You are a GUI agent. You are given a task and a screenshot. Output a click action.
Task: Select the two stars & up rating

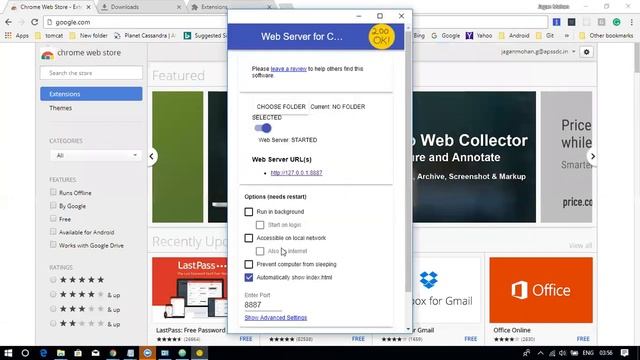coord(53,324)
